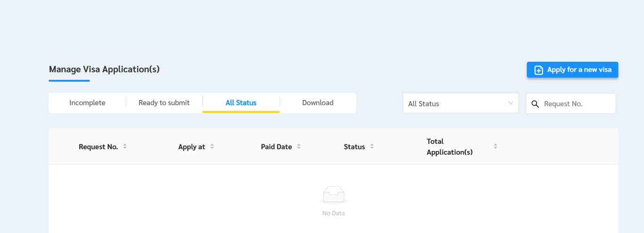Switch to the Incomplete tab
The height and width of the screenshot is (233, 644).
click(x=87, y=103)
